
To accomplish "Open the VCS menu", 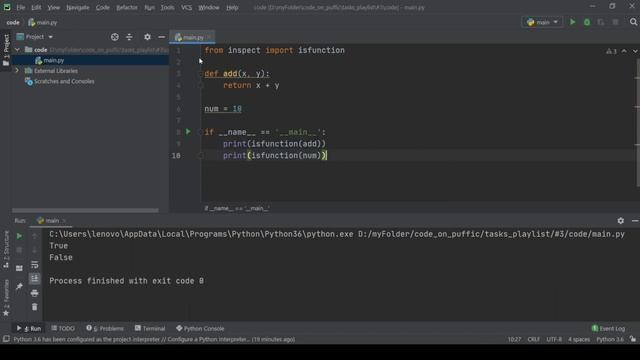I will pyautogui.click(x=186, y=7).
